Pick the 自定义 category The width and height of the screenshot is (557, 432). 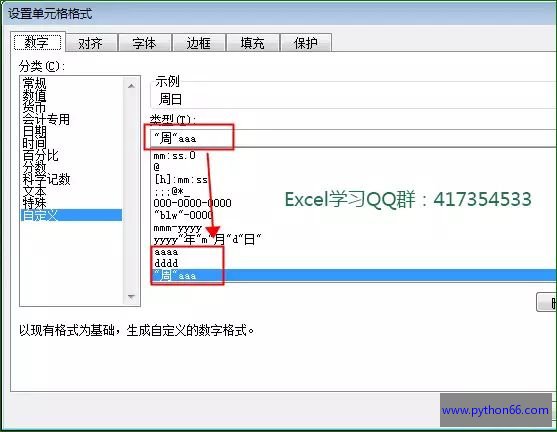tap(71, 215)
